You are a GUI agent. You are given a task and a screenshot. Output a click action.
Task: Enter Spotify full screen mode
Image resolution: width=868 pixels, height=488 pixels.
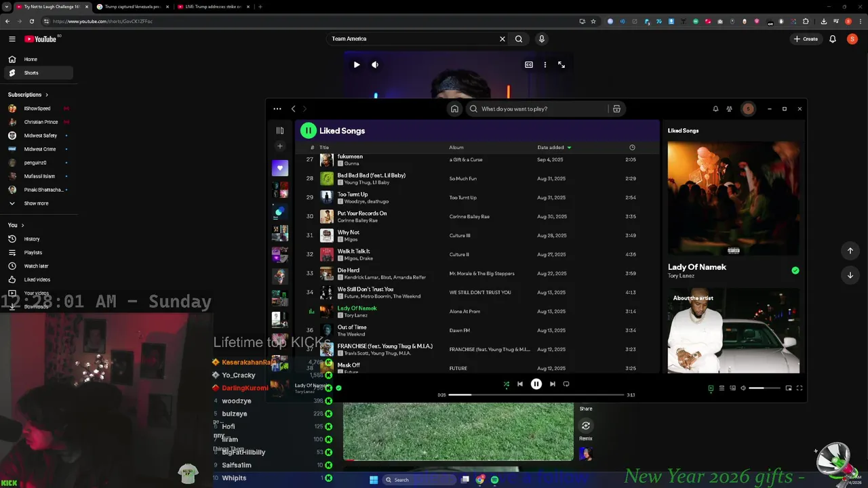pos(800,388)
